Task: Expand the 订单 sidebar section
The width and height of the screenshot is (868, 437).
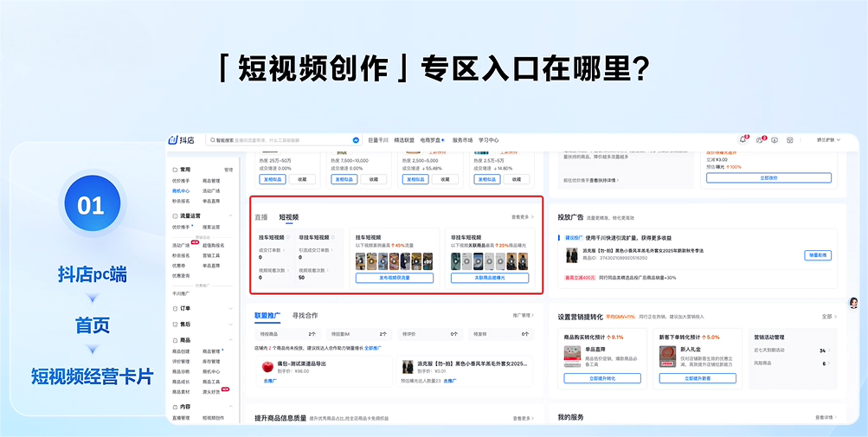Action: (x=229, y=308)
